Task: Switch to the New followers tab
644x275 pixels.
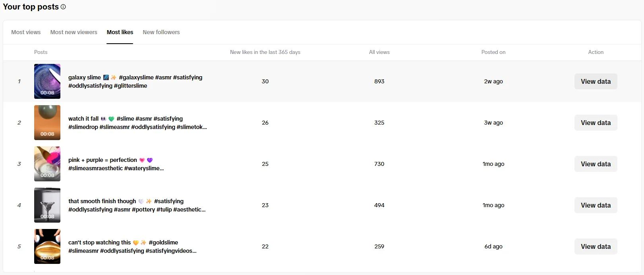Action: [161, 32]
